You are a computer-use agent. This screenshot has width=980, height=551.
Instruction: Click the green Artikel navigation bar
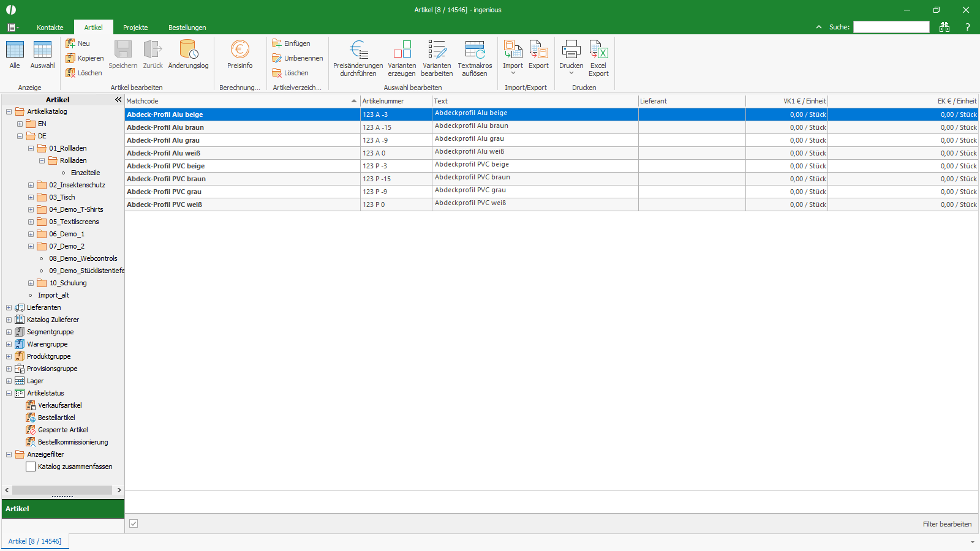click(x=62, y=509)
